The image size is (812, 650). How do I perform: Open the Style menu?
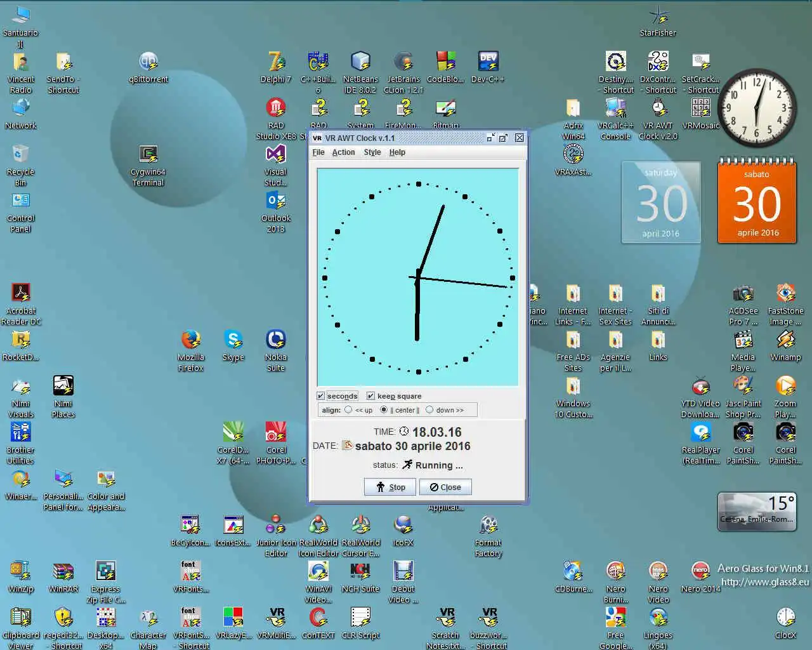click(372, 152)
